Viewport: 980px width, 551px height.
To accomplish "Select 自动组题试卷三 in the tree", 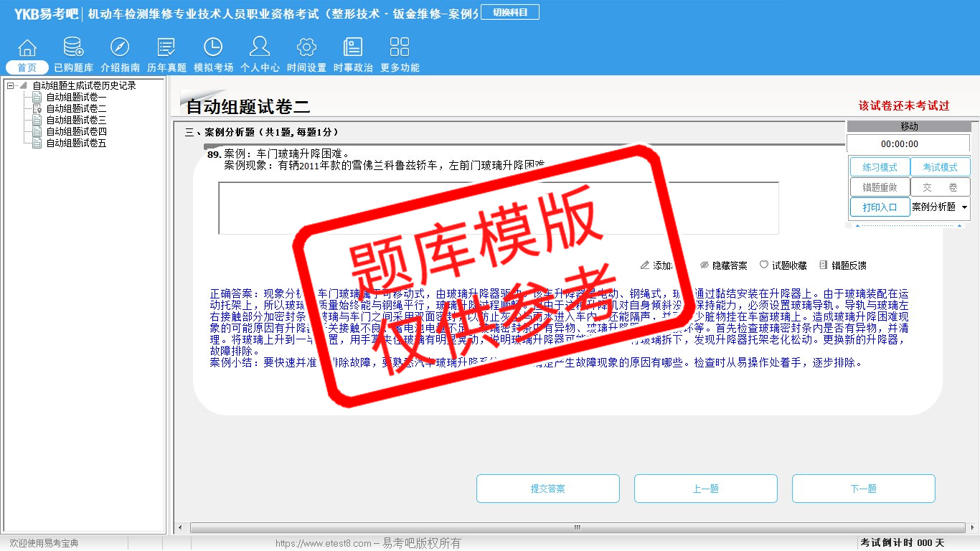I will [76, 120].
